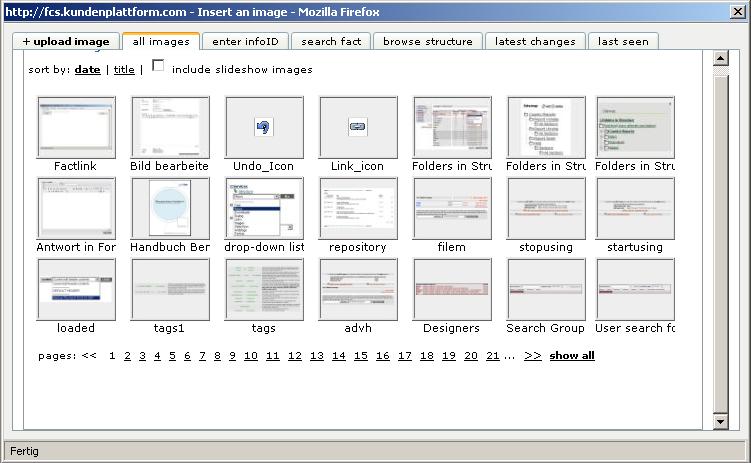The height and width of the screenshot is (463, 751).
Task: Sort images by date
Action: (x=88, y=70)
